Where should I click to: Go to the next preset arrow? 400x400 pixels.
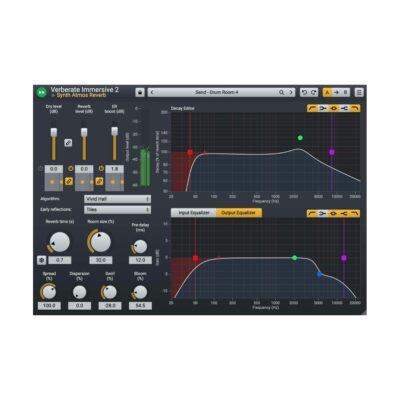291,92
